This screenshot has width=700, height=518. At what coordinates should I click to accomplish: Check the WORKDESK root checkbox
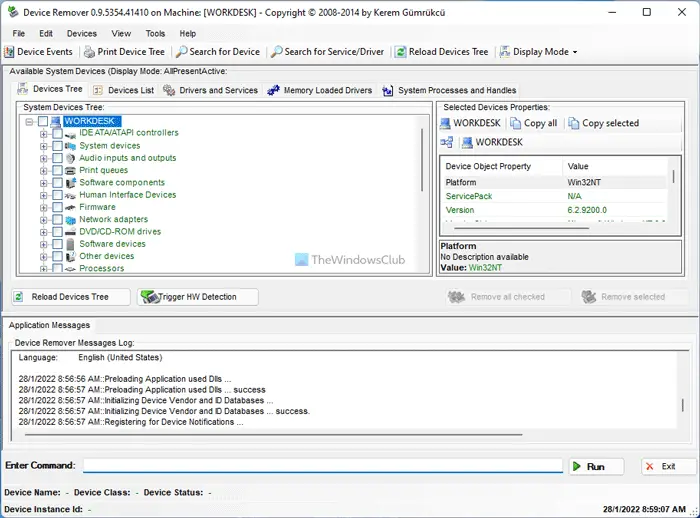[43, 121]
